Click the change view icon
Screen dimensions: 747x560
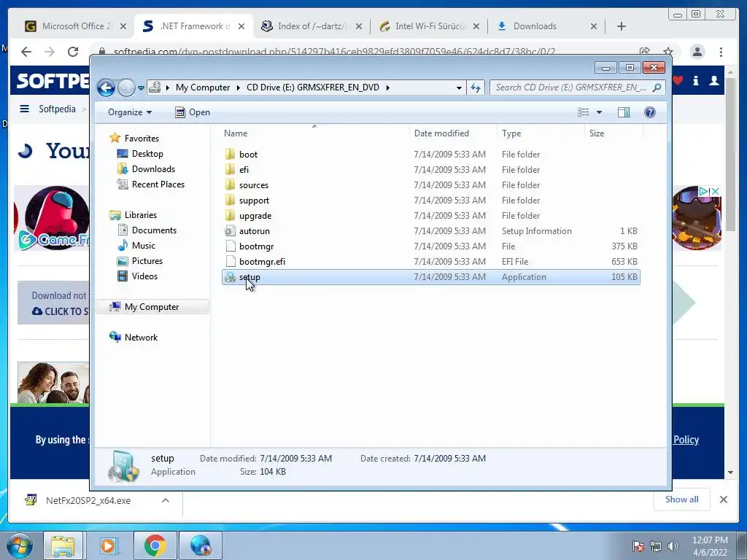tap(583, 112)
